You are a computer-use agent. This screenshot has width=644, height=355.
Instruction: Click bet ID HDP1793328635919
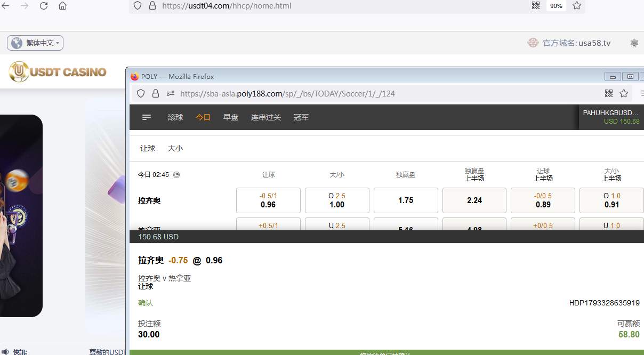click(604, 303)
